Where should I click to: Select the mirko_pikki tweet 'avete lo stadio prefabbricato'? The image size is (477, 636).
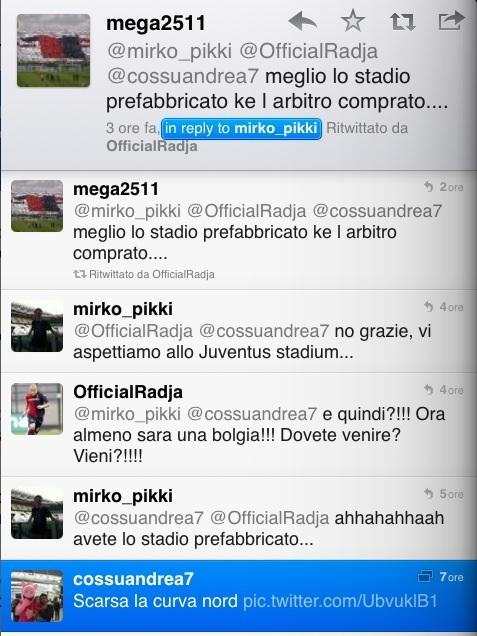(238, 518)
